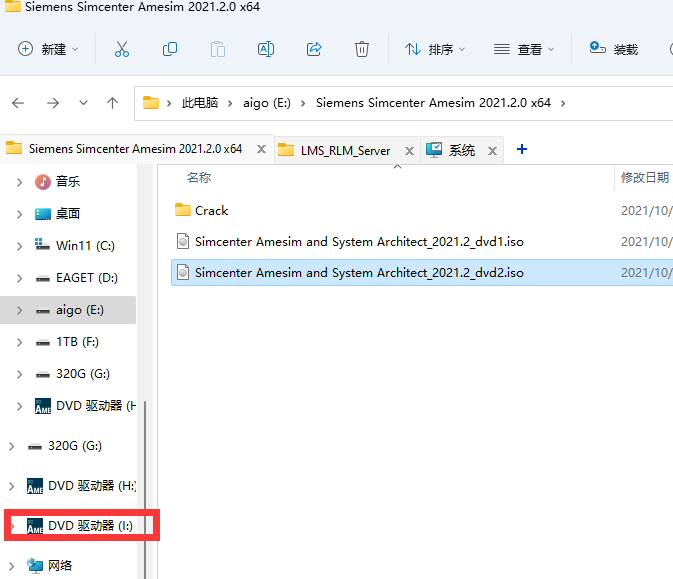Click the dvd1.iso disc file icon
Viewport: 673px width, 579px height.
183,241
